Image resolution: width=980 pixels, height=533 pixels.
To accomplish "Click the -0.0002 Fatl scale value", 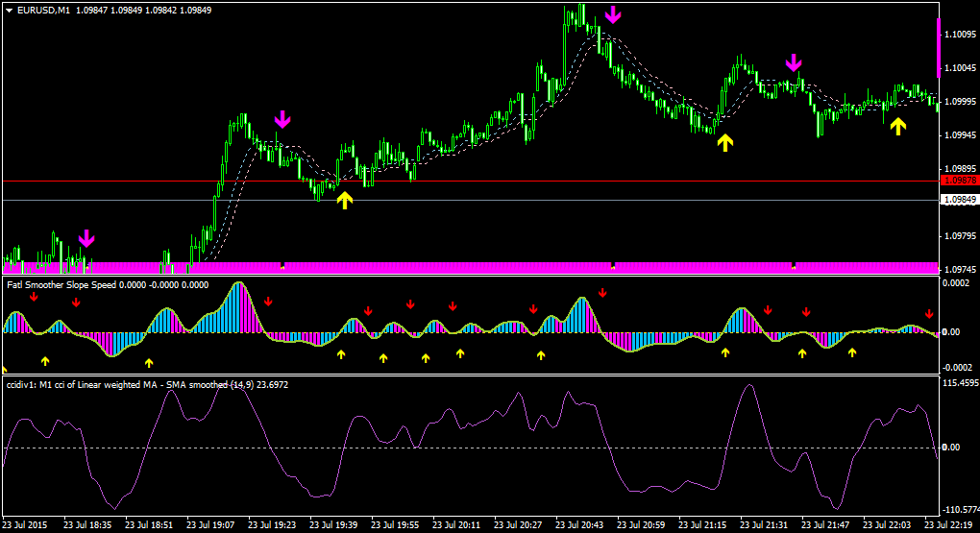I will (x=957, y=368).
